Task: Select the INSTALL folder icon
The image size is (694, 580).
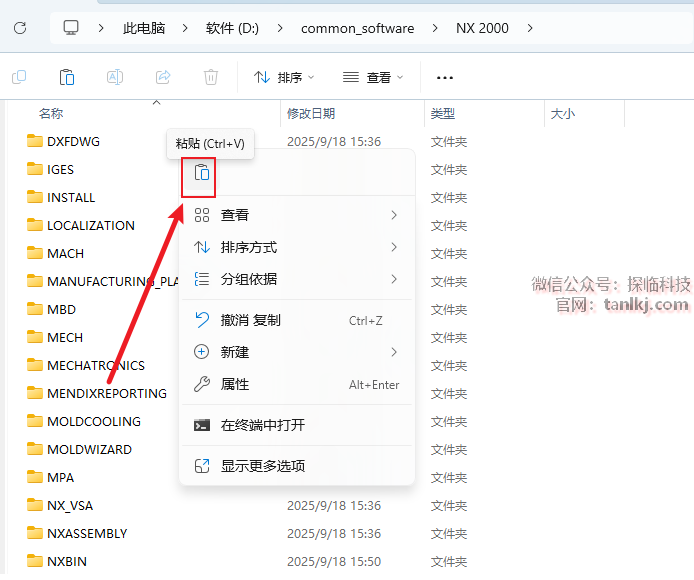Action: [x=35, y=197]
